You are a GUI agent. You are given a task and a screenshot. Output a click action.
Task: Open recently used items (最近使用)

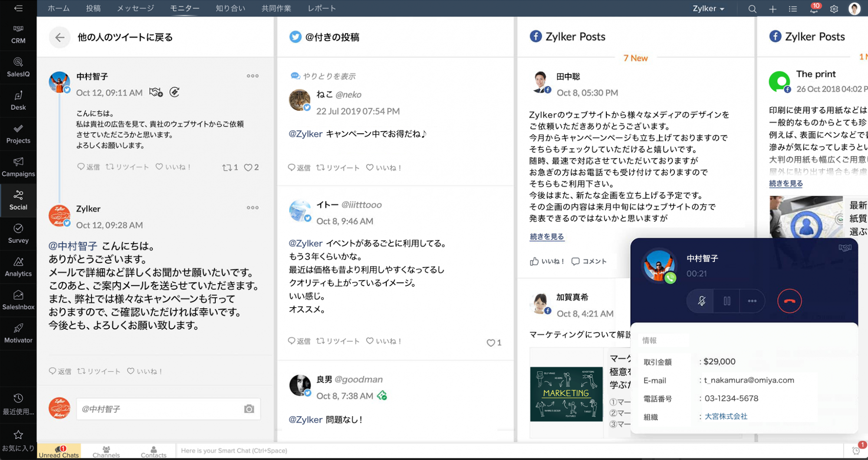pyautogui.click(x=18, y=404)
